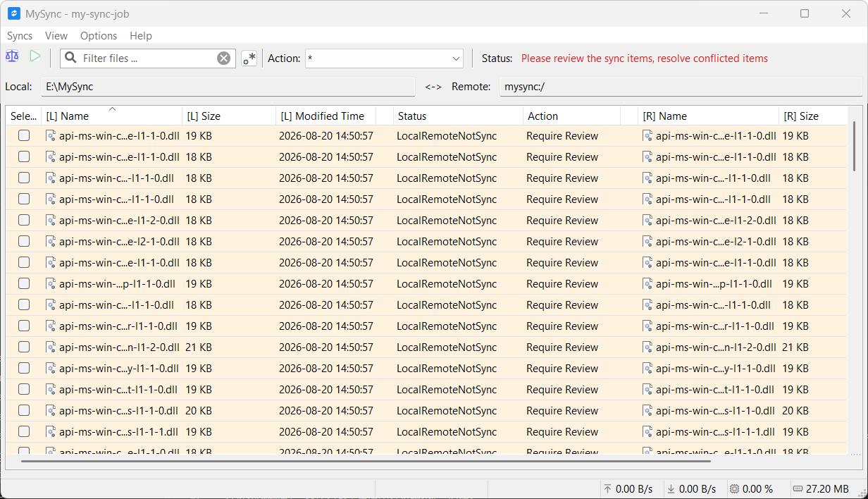Click the remote file icon of the s-l1-1-0.dll row

tap(647, 411)
